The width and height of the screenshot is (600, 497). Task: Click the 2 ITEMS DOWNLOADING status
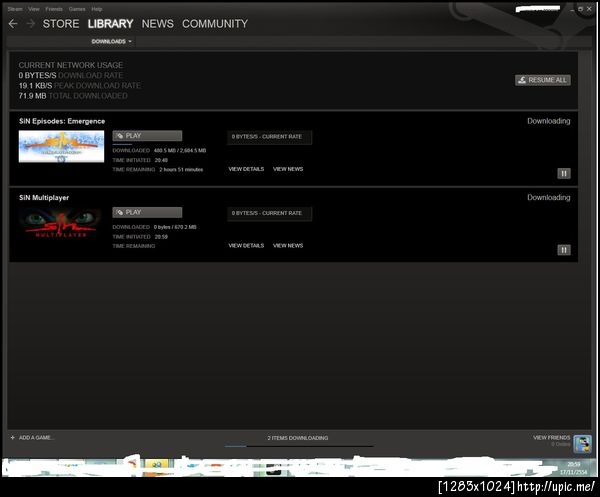[x=298, y=438]
